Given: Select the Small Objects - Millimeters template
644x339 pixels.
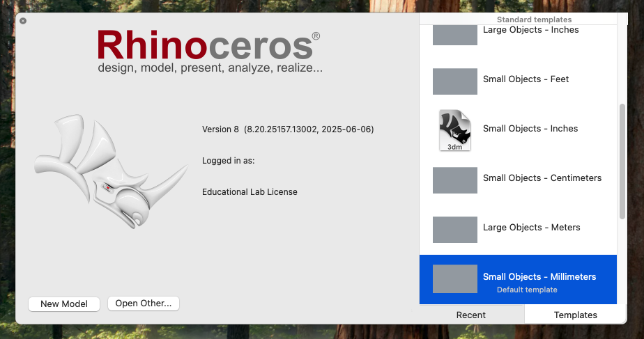Looking at the screenshot, I should tap(518, 280).
